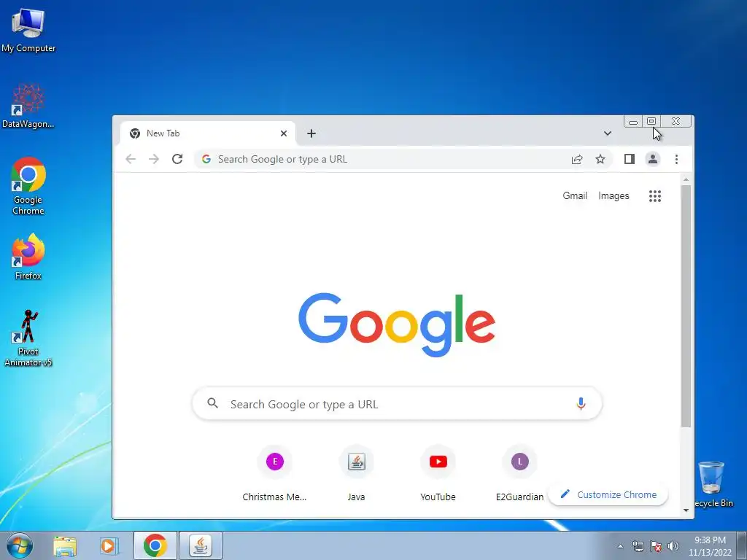
Task: Open the Christmas Me... shortcut tile
Action: click(x=274, y=473)
